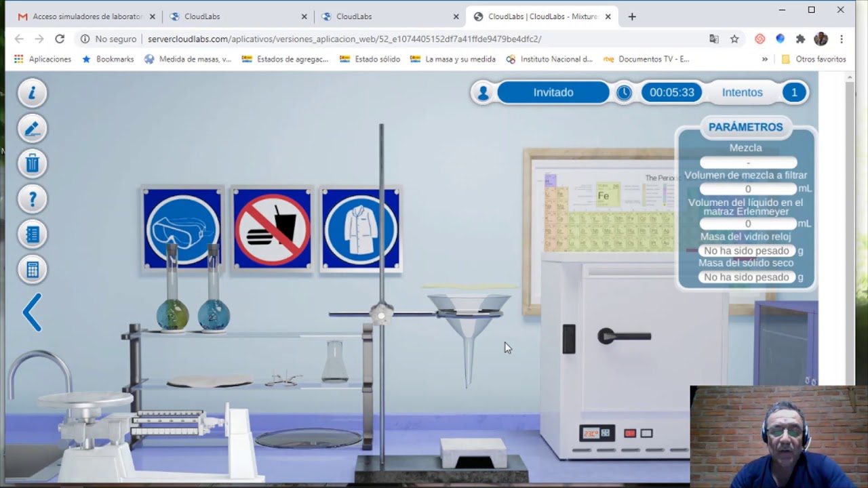Collapse sidebar with blue back arrow
868x488 pixels.
[x=32, y=312]
